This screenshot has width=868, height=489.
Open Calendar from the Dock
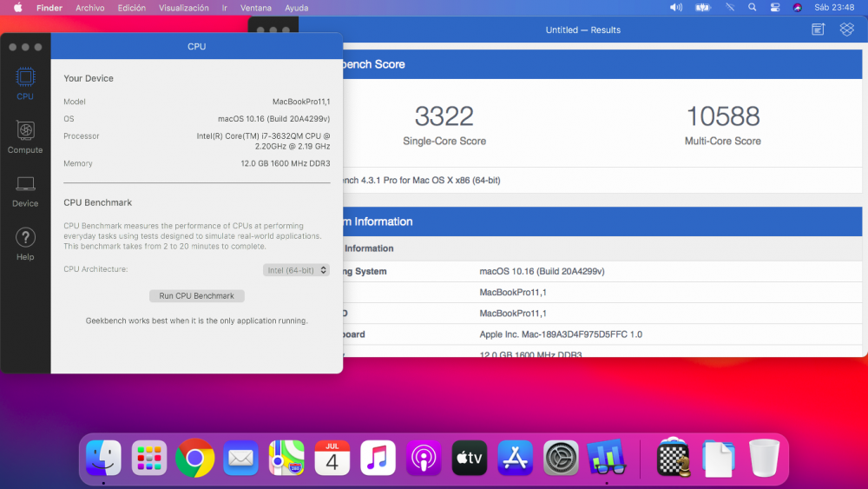[332, 458]
